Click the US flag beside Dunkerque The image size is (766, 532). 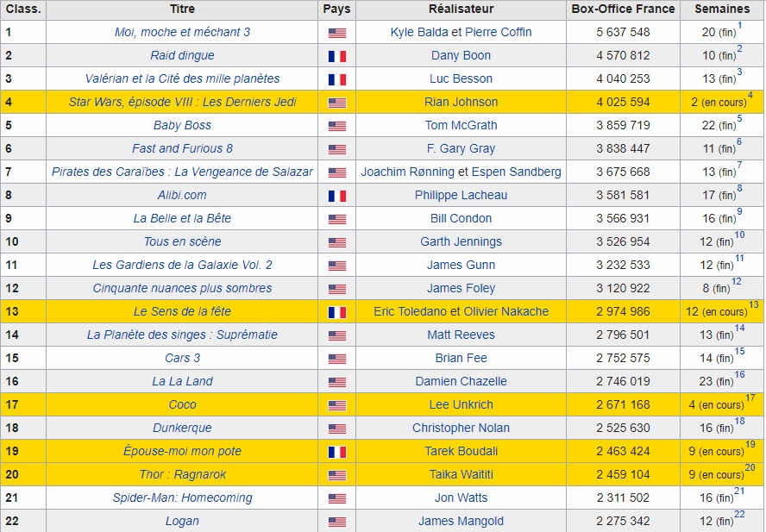coord(337,429)
